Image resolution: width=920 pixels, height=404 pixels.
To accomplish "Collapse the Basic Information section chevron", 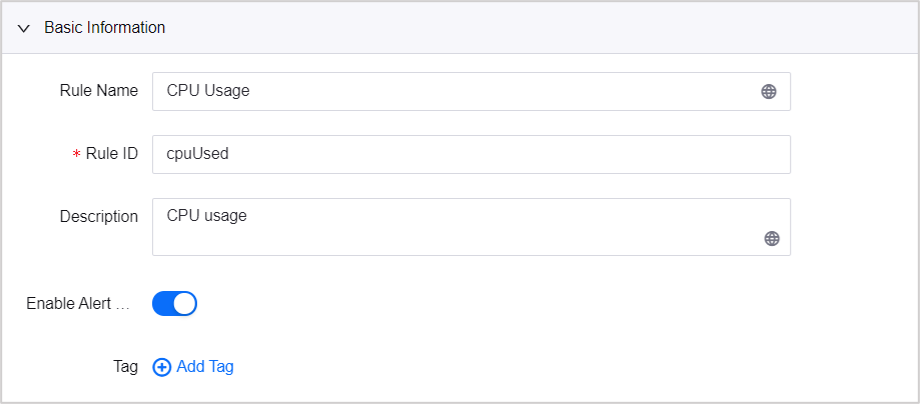I will tap(24, 28).
